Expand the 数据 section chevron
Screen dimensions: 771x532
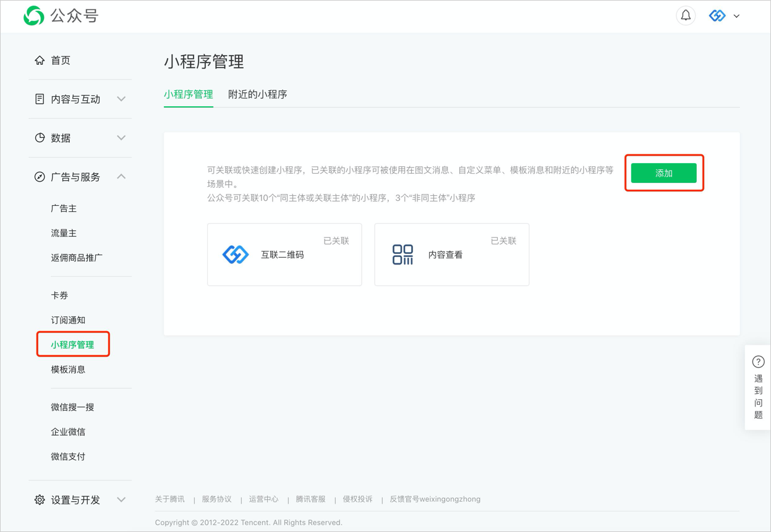tap(121, 138)
